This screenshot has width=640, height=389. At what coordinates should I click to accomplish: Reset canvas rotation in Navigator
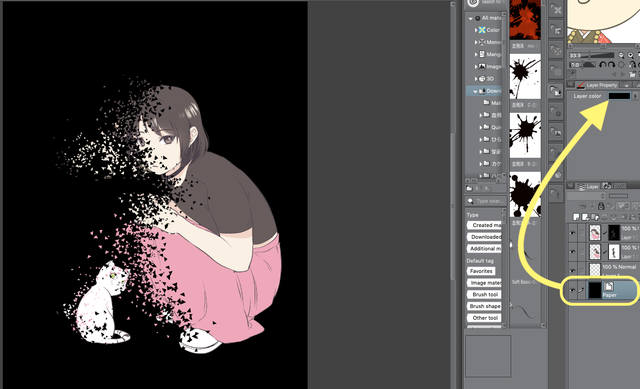tap(621, 65)
